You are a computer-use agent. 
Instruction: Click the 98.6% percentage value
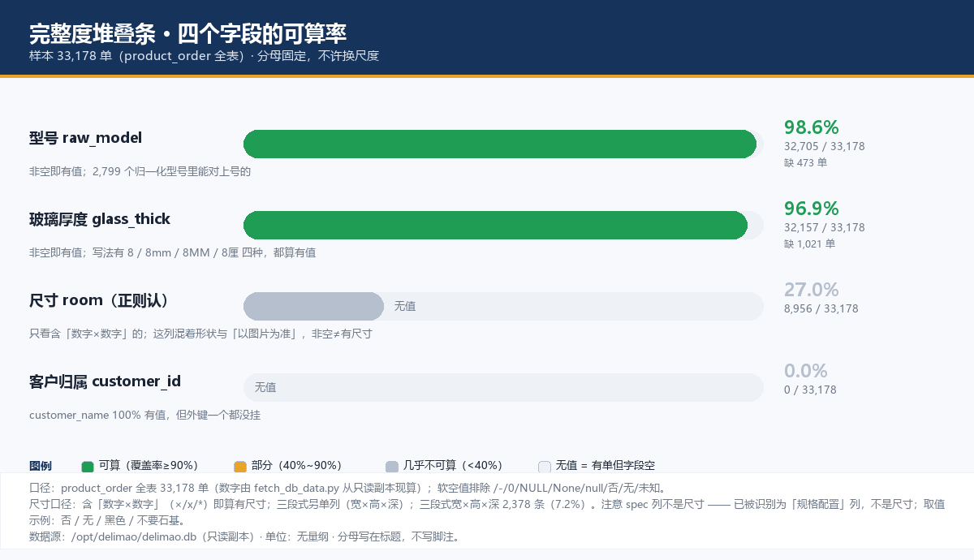point(812,127)
